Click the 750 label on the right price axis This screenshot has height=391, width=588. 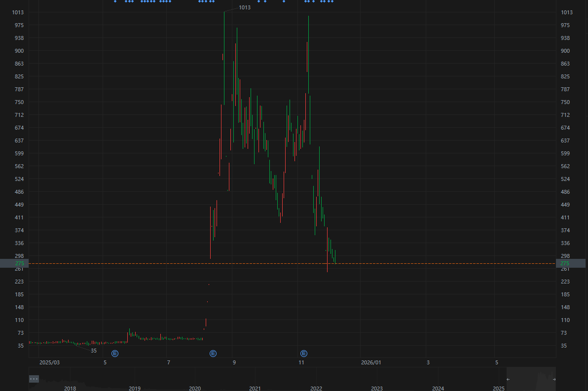pyautogui.click(x=565, y=102)
